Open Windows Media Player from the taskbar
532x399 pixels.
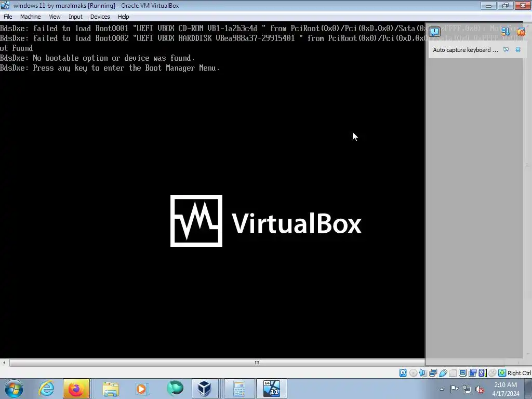coord(141,389)
